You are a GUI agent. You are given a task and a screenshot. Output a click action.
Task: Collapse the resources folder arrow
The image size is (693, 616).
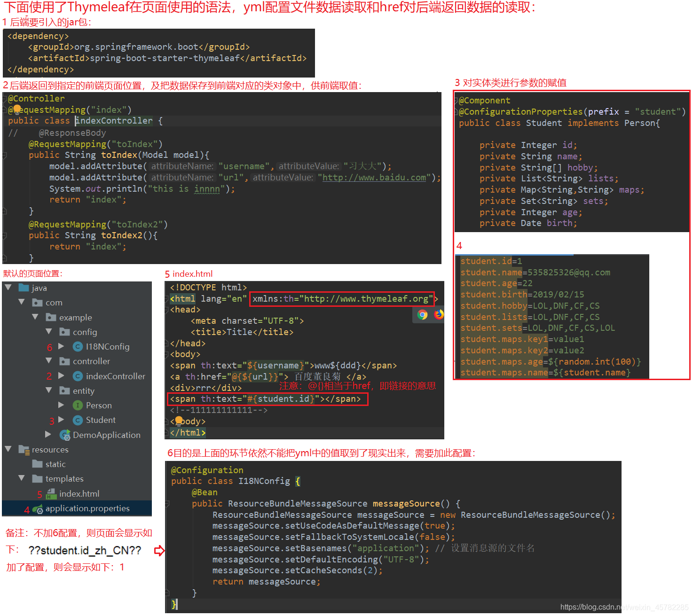click(8, 449)
